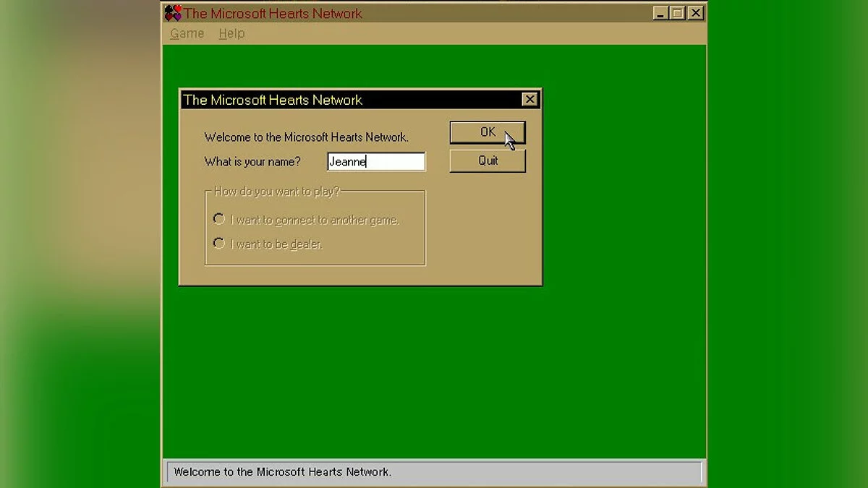Close the main Hearts Network window
Screen dimensions: 868x488
tap(696, 13)
